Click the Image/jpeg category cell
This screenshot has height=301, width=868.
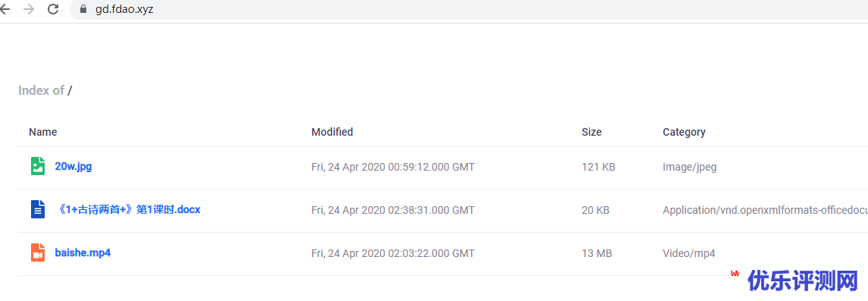click(690, 167)
